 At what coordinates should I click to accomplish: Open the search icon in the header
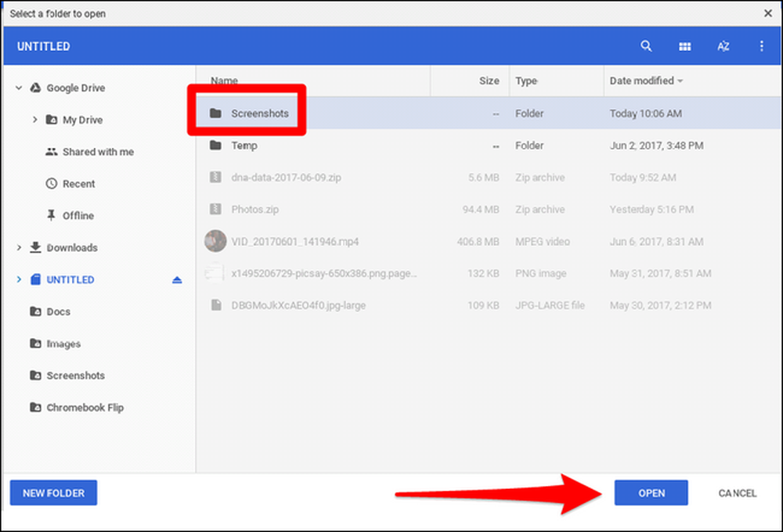click(646, 46)
